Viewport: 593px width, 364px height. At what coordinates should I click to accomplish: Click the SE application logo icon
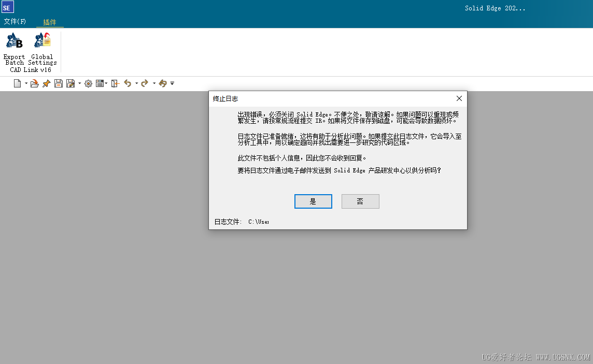(8, 7)
